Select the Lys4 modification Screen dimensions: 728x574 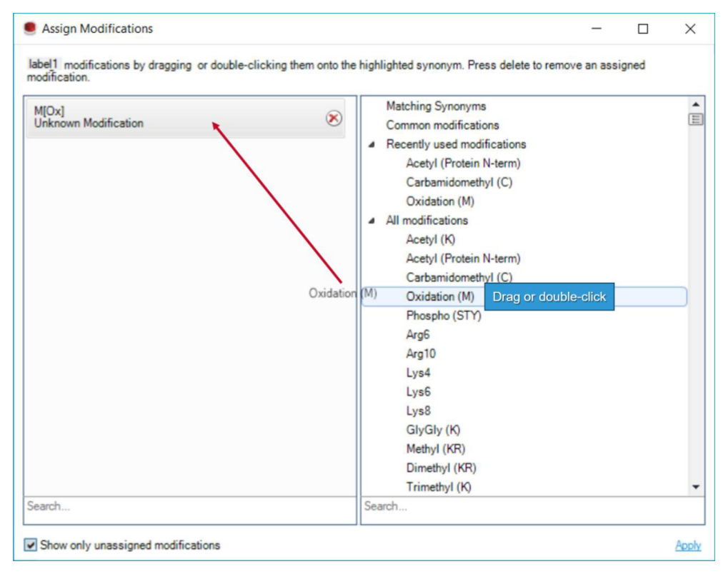pyautogui.click(x=419, y=373)
